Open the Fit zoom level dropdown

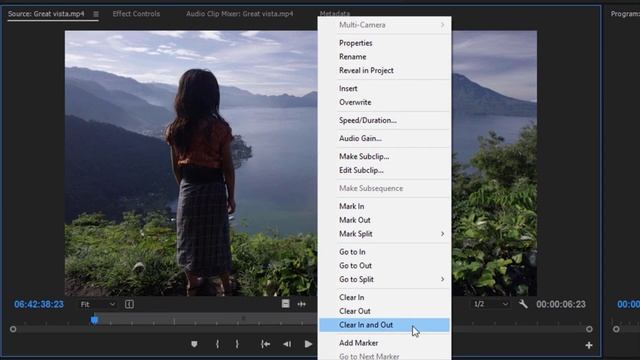98,304
